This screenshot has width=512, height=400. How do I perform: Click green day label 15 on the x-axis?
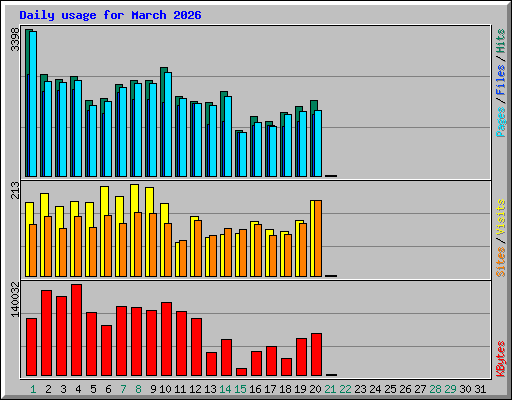point(240,389)
